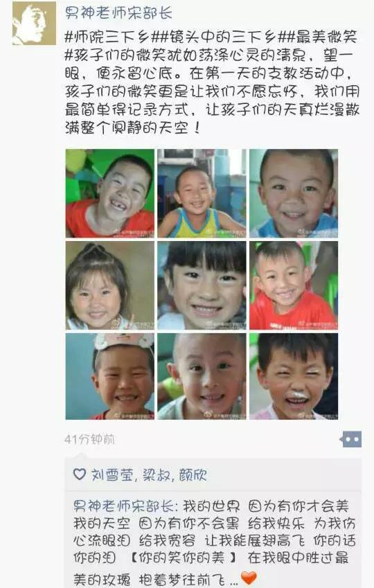Image resolution: width=374 pixels, height=588 pixels.
Task: Open commenter name 男神老师宋部长 in comments
Action: click(122, 506)
